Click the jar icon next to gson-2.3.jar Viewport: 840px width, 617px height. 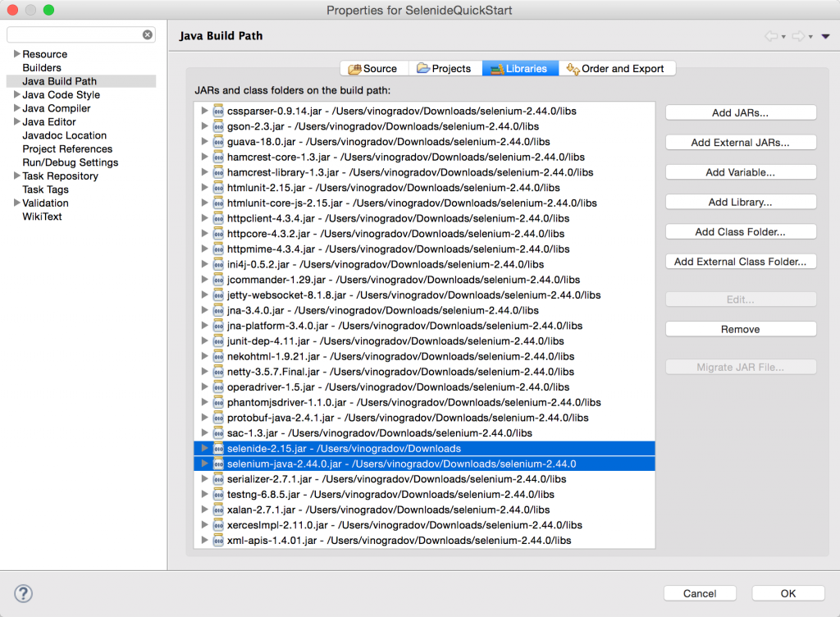click(218, 126)
